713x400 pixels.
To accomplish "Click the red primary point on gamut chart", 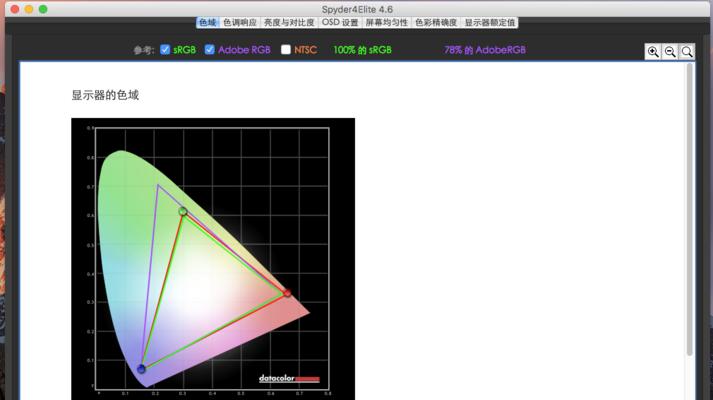I will 287,293.
